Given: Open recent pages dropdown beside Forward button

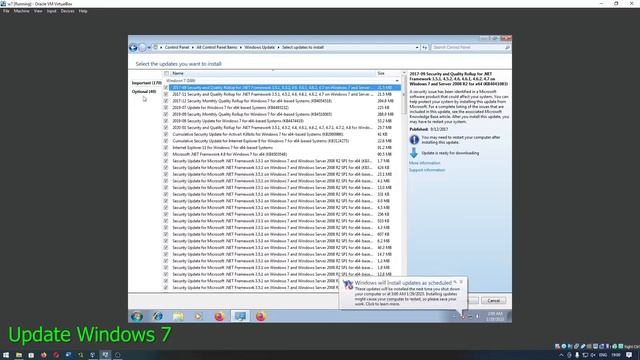Looking at the screenshot, I should click(149, 48).
